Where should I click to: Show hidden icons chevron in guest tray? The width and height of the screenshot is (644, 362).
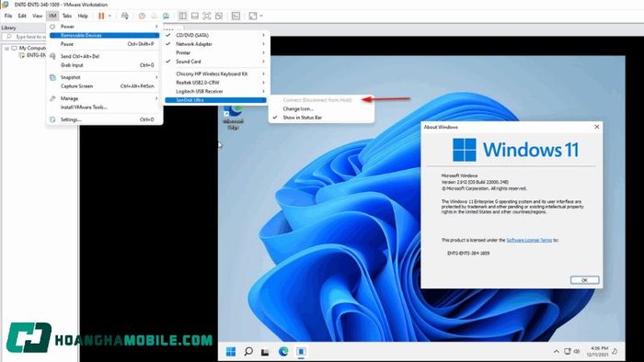tap(556, 352)
